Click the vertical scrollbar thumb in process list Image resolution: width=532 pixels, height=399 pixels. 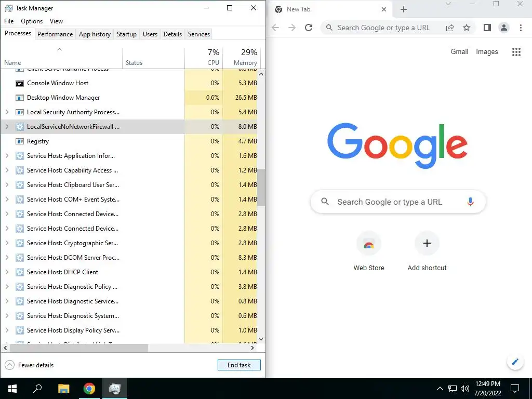pos(261,188)
